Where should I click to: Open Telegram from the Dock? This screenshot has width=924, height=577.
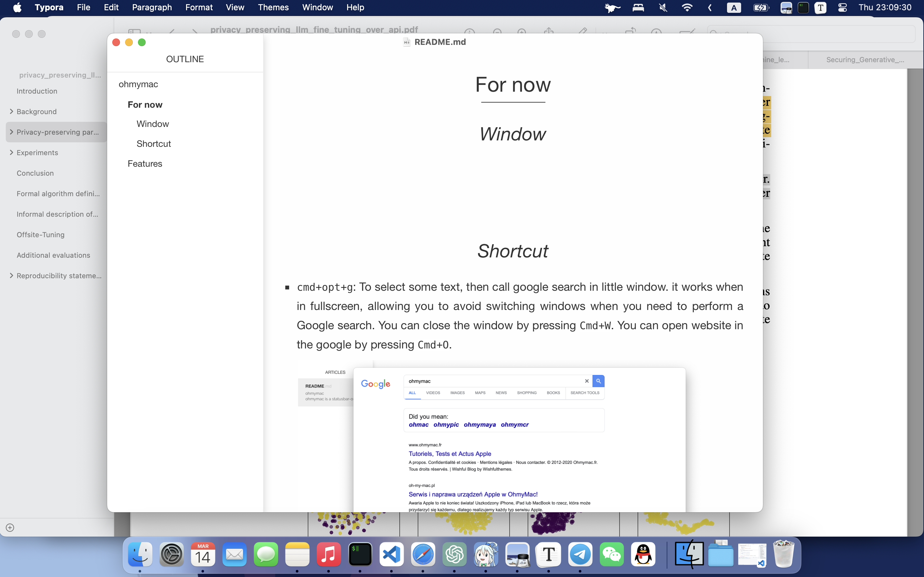580,555
